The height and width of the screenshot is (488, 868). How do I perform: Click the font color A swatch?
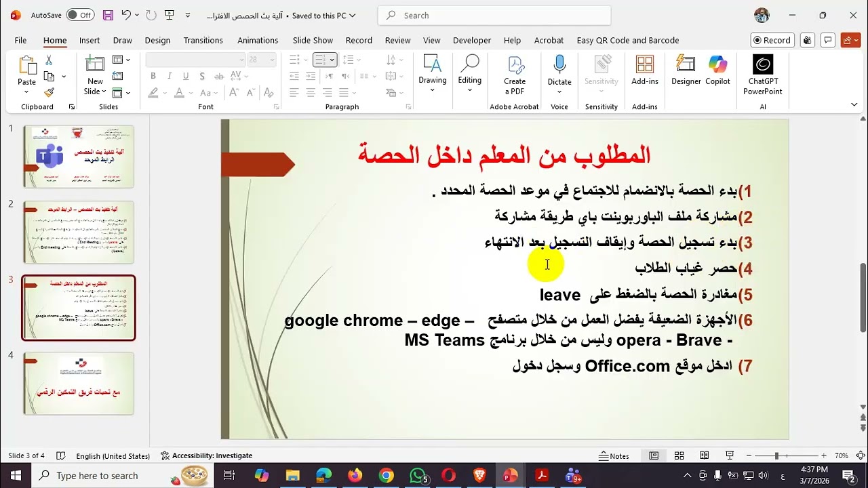click(180, 92)
